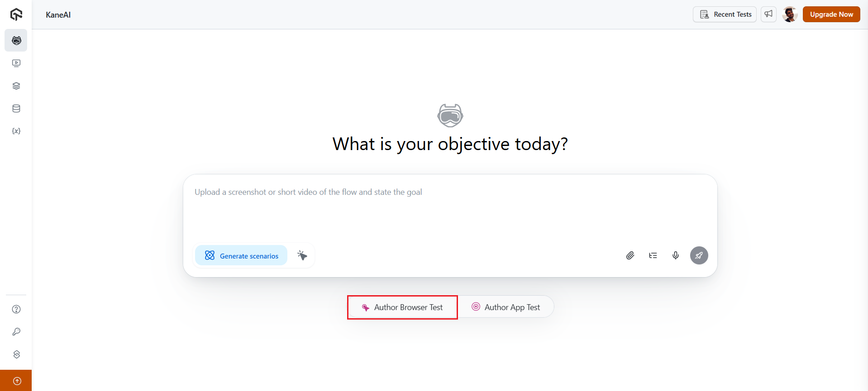Click Generate scenarios
Image resolution: width=868 pixels, height=391 pixels.
[x=241, y=255]
